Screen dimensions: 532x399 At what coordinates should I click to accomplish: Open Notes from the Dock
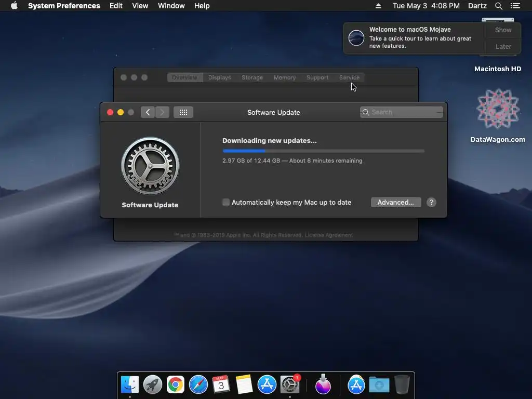tap(244, 385)
